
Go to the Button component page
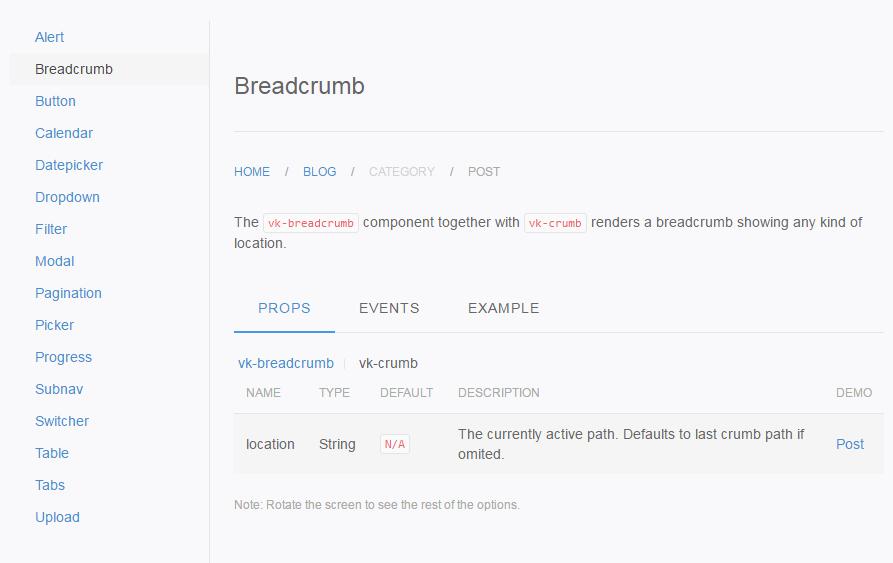[55, 101]
